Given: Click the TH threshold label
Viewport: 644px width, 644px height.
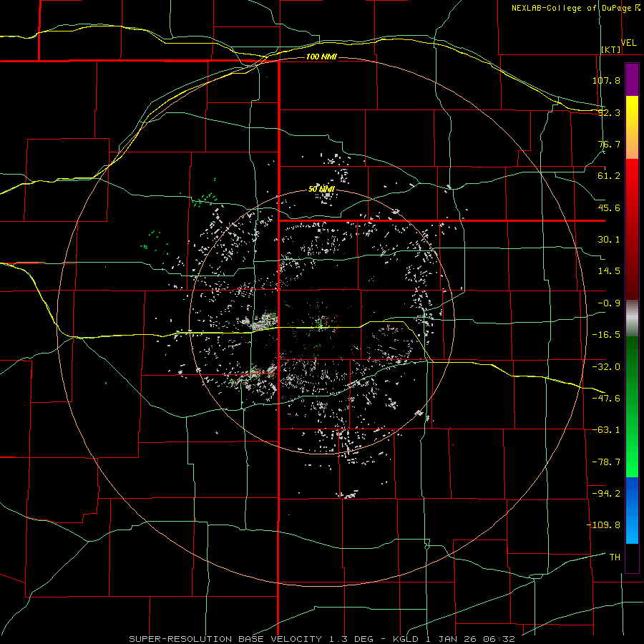Looking at the screenshot, I should click(615, 557).
